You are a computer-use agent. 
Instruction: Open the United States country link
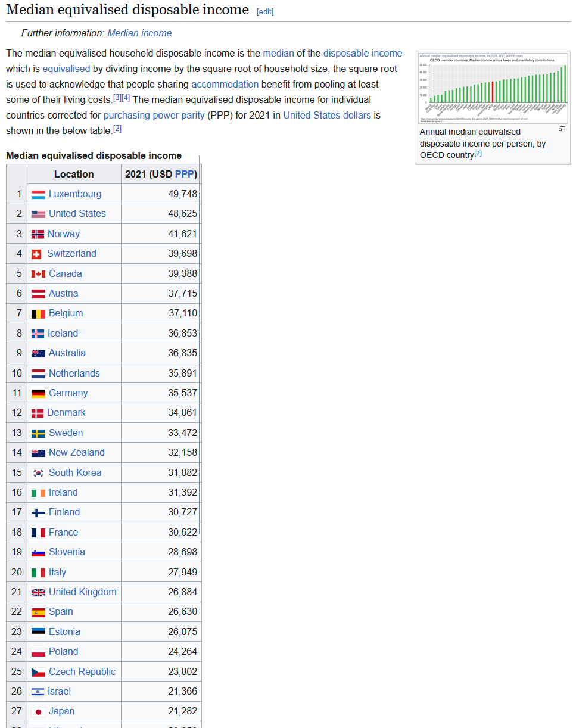coord(77,214)
